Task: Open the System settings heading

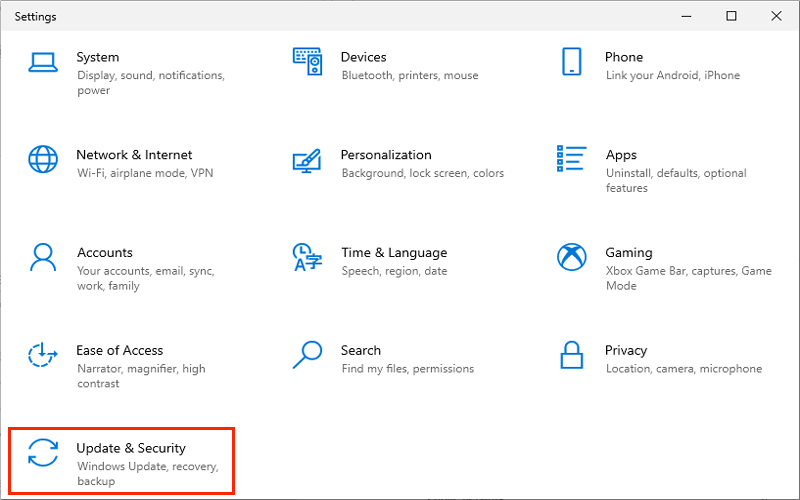Action: [x=98, y=57]
